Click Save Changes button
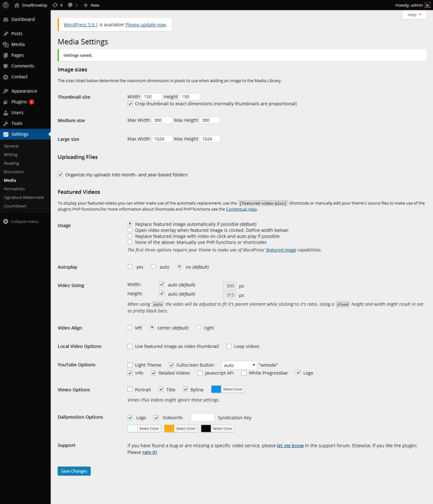This screenshot has width=433, height=504. [74, 471]
